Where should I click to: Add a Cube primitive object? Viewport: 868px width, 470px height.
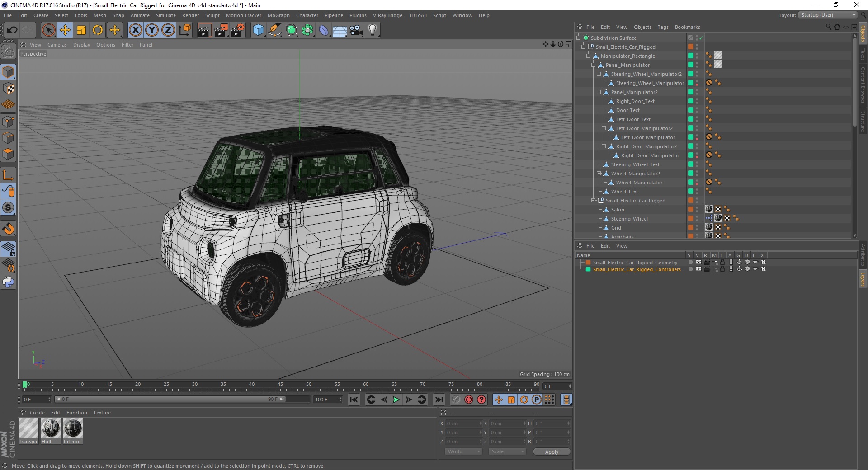pos(258,30)
